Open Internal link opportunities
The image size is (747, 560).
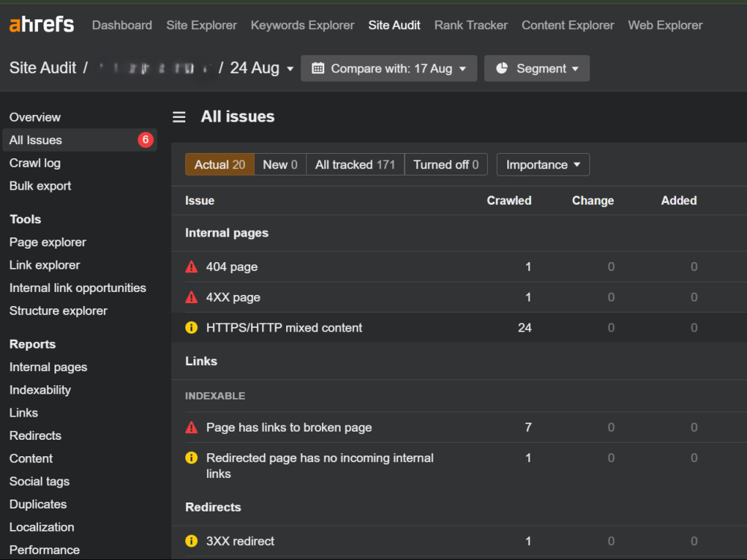point(78,287)
